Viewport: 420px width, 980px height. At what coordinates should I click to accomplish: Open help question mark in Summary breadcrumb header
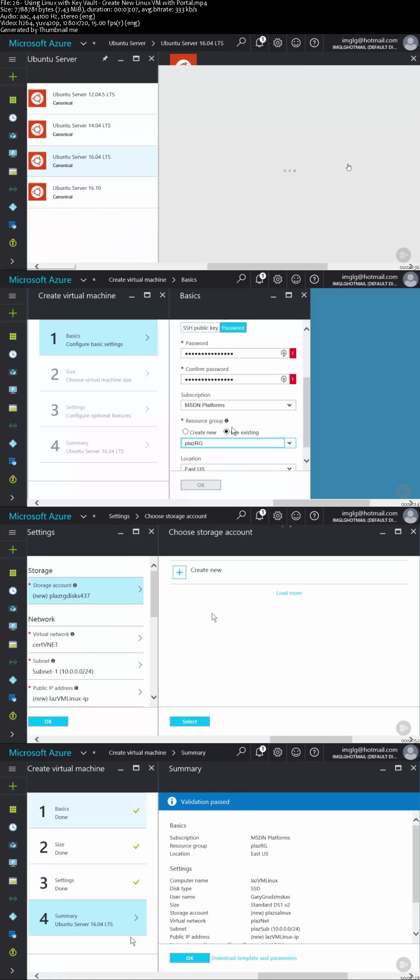314,752
